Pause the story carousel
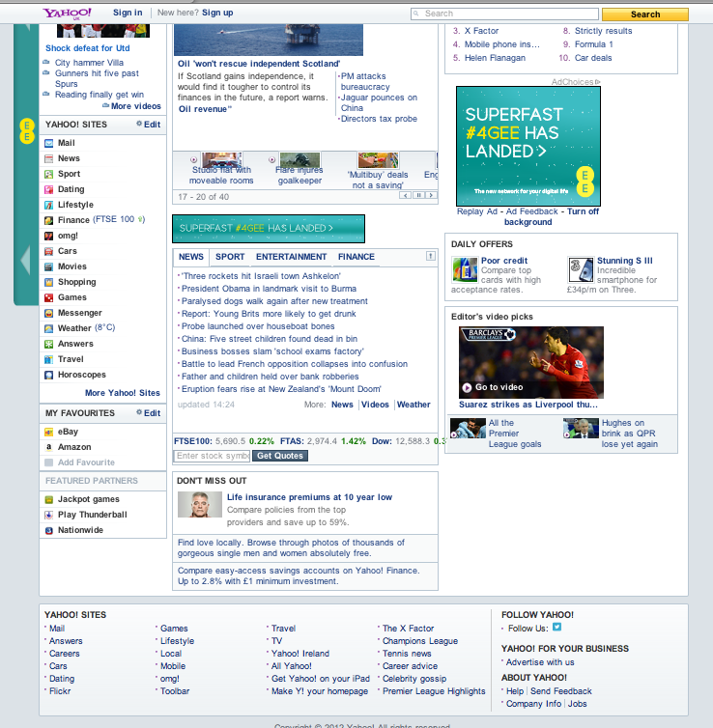 (x=418, y=195)
